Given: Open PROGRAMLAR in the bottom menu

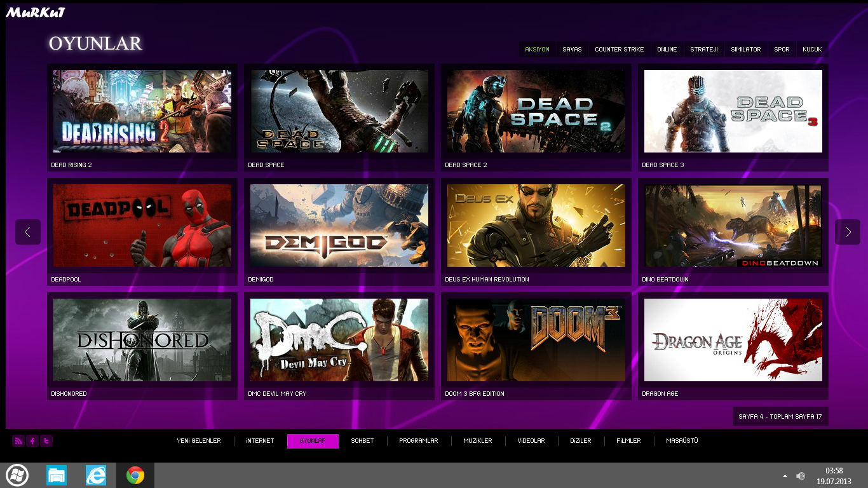Looking at the screenshot, I should click(x=419, y=441).
